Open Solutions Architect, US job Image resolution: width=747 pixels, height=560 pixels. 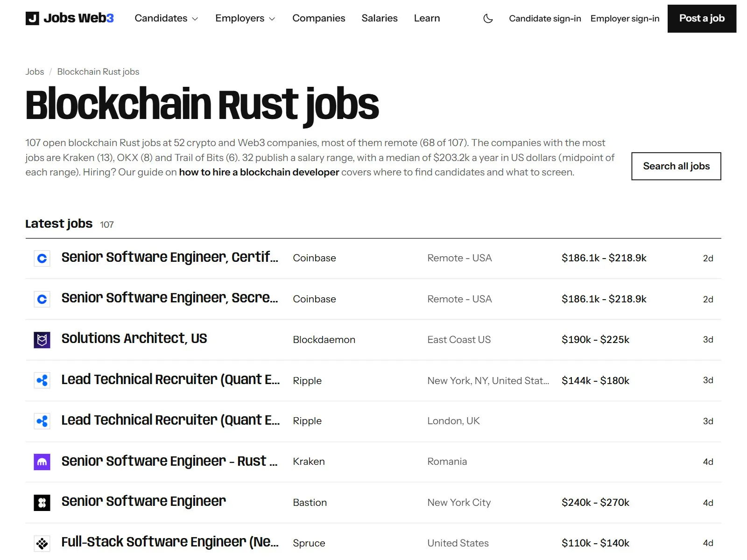[x=134, y=338]
